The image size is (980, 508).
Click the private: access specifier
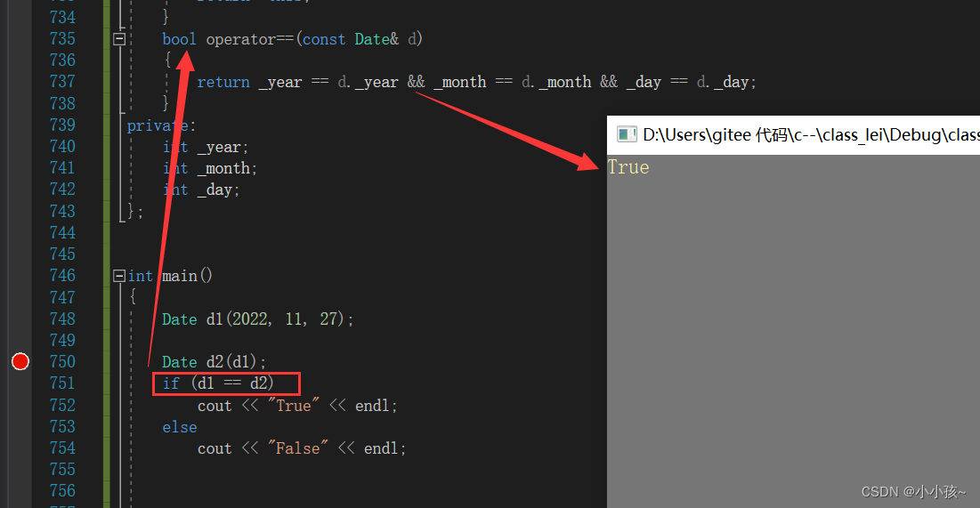tap(161, 125)
